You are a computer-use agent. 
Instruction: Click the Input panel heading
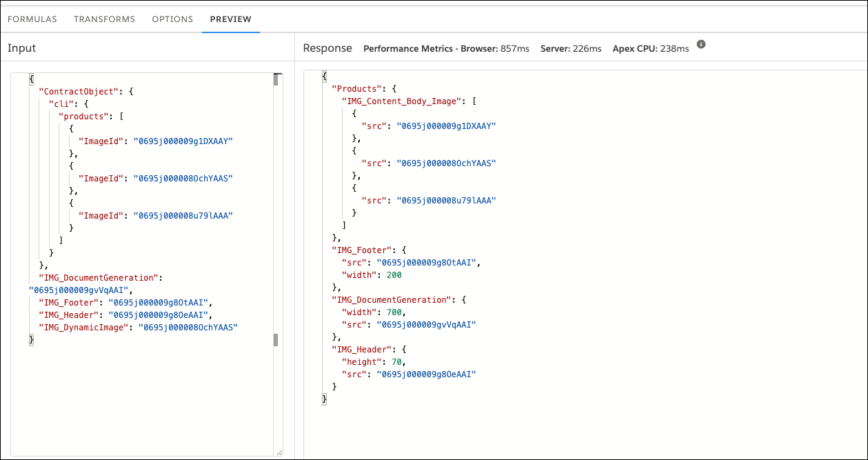pos(22,48)
